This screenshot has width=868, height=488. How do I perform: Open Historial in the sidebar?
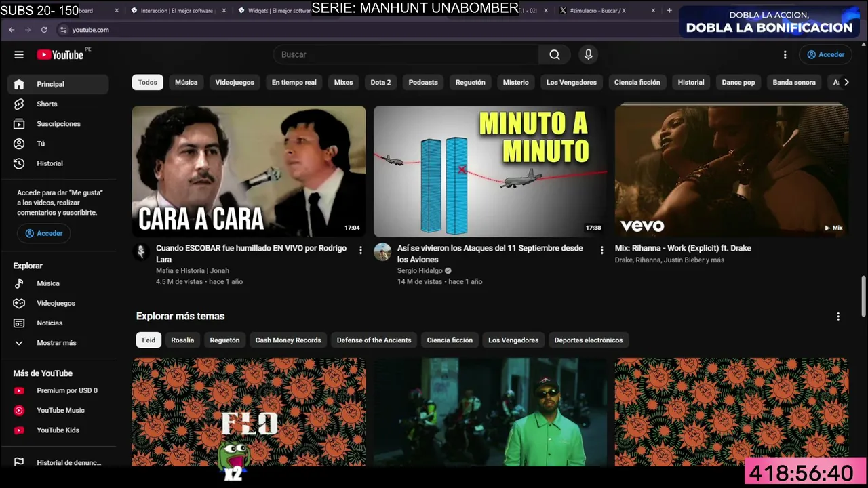coord(58,163)
